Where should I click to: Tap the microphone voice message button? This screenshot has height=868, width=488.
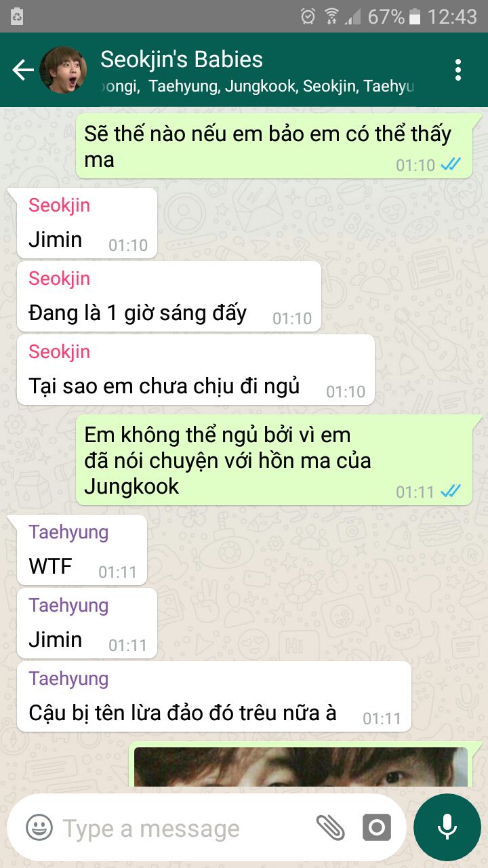pyautogui.click(x=447, y=827)
